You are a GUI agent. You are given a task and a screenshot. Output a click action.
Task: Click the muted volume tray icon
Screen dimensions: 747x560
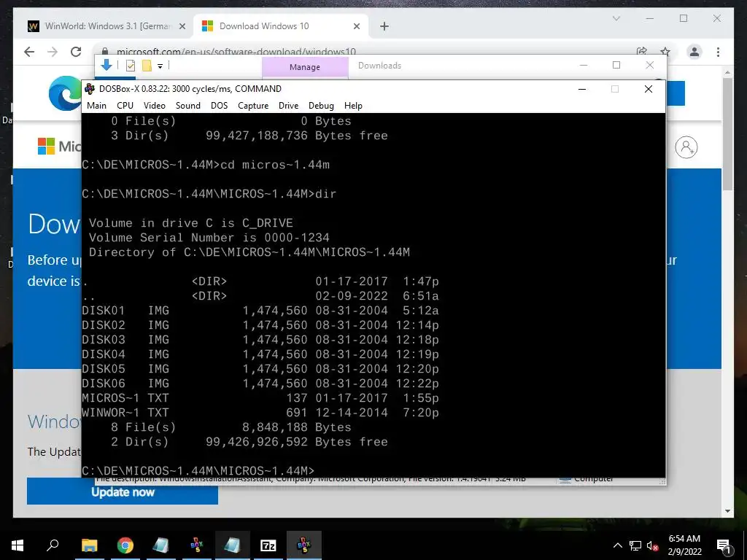tap(652, 545)
